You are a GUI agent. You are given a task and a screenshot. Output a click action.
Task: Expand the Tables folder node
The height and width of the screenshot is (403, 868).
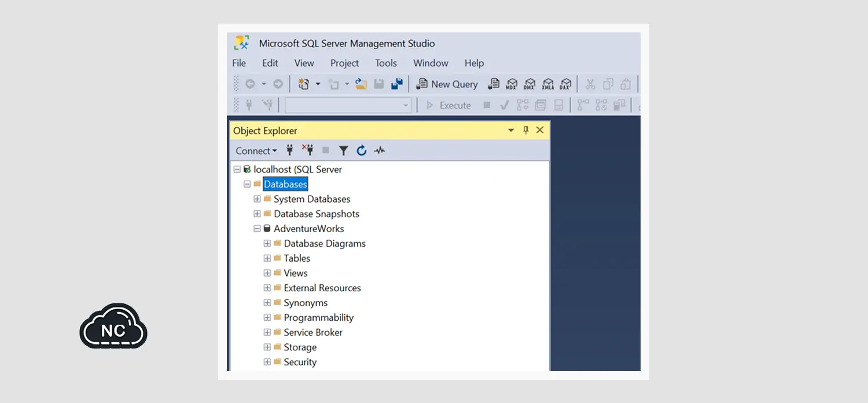[x=267, y=258]
